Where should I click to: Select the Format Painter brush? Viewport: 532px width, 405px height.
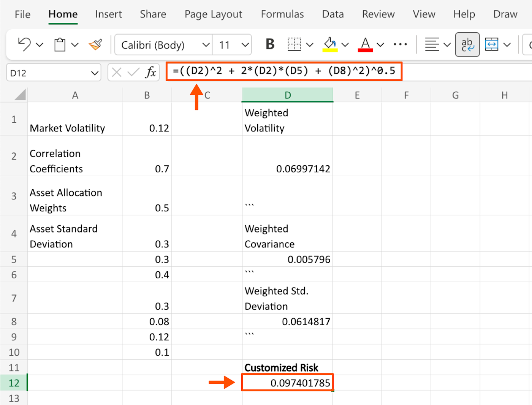click(96, 45)
